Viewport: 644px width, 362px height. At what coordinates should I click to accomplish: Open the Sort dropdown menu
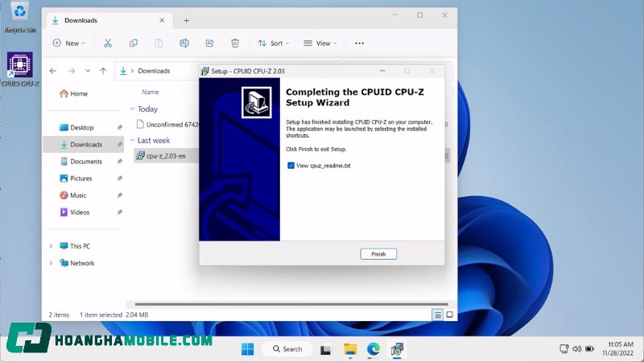tap(270, 43)
